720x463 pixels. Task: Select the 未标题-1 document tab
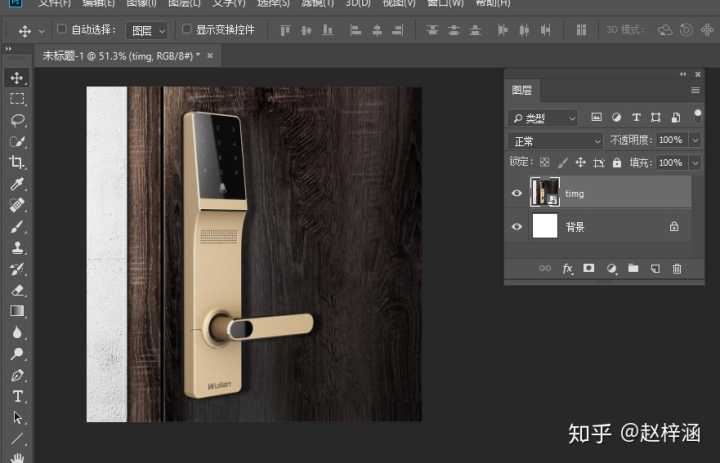120,55
